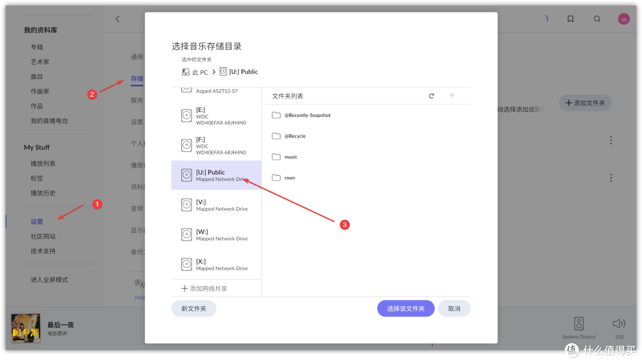Open the upper three-dot kebab menu
The image size is (642, 364).
click(611, 140)
